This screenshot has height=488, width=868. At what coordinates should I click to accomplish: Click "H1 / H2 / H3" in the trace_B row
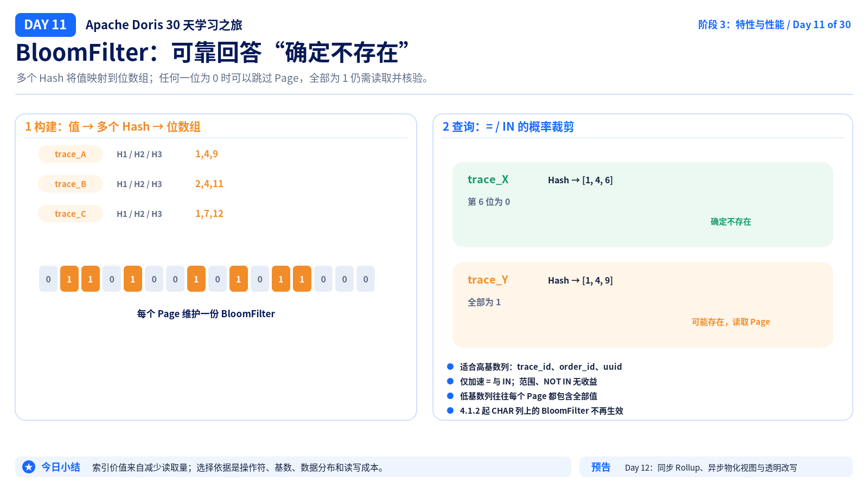pyautogui.click(x=139, y=184)
